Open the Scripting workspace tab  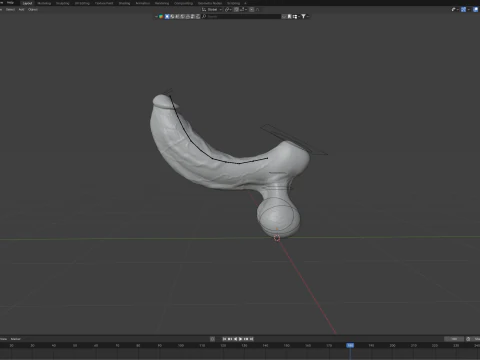(233, 3)
